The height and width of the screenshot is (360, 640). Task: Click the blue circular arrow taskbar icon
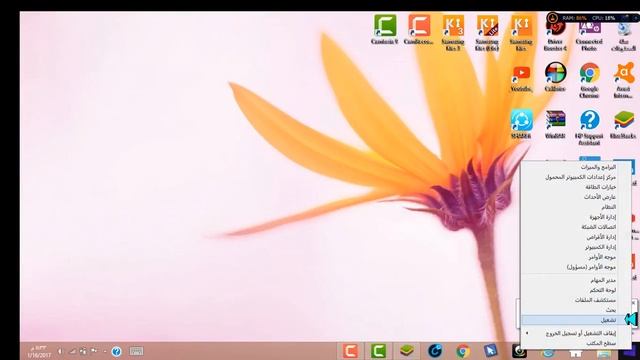[435, 351]
